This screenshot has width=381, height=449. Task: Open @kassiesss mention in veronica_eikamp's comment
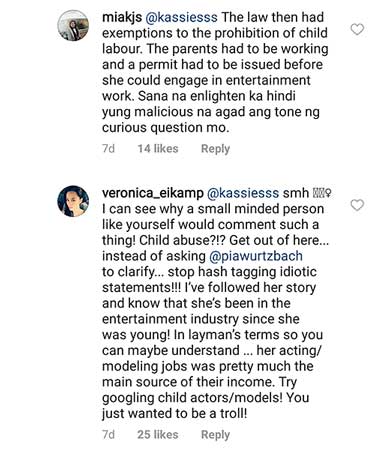(x=243, y=193)
